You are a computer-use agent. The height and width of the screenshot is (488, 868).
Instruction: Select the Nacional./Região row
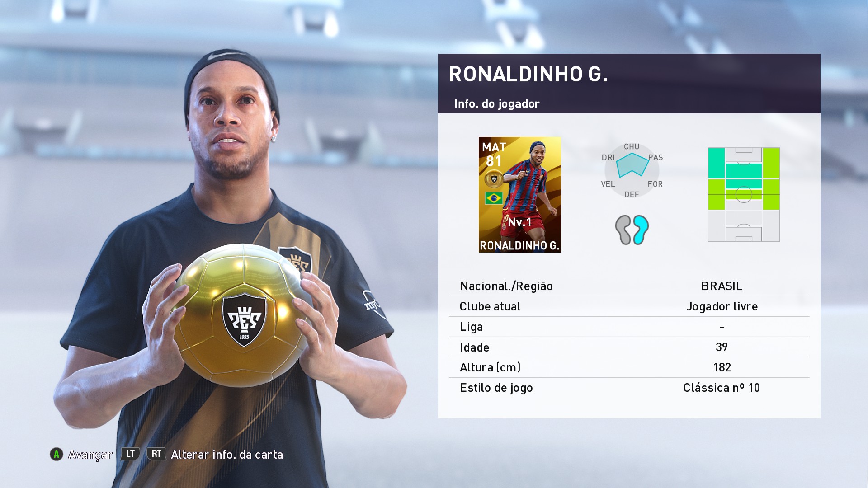(629, 286)
